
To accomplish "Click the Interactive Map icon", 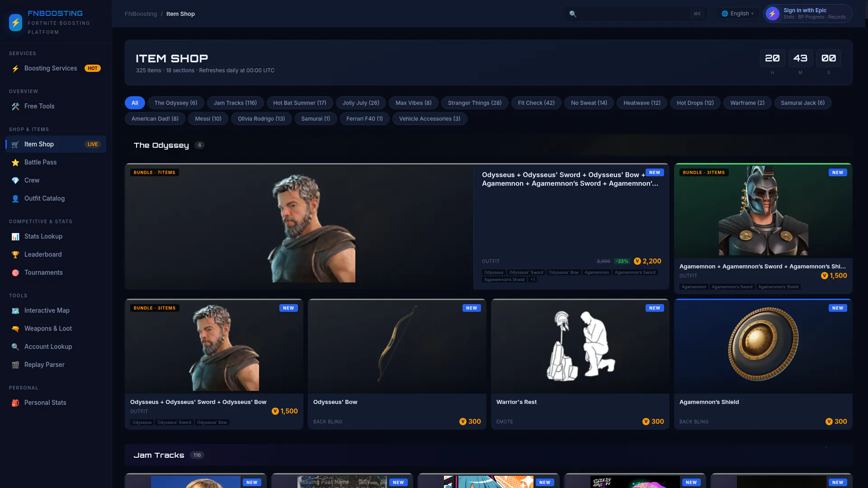I will (15, 311).
